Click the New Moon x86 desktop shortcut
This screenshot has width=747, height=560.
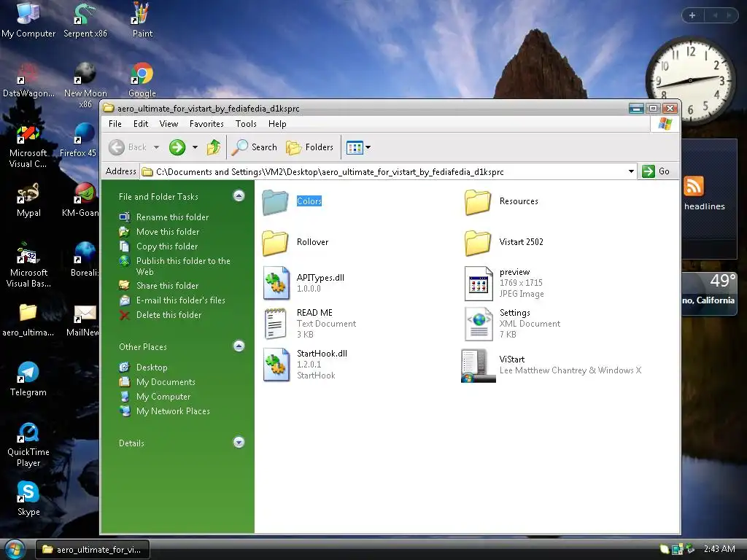[x=85, y=85]
